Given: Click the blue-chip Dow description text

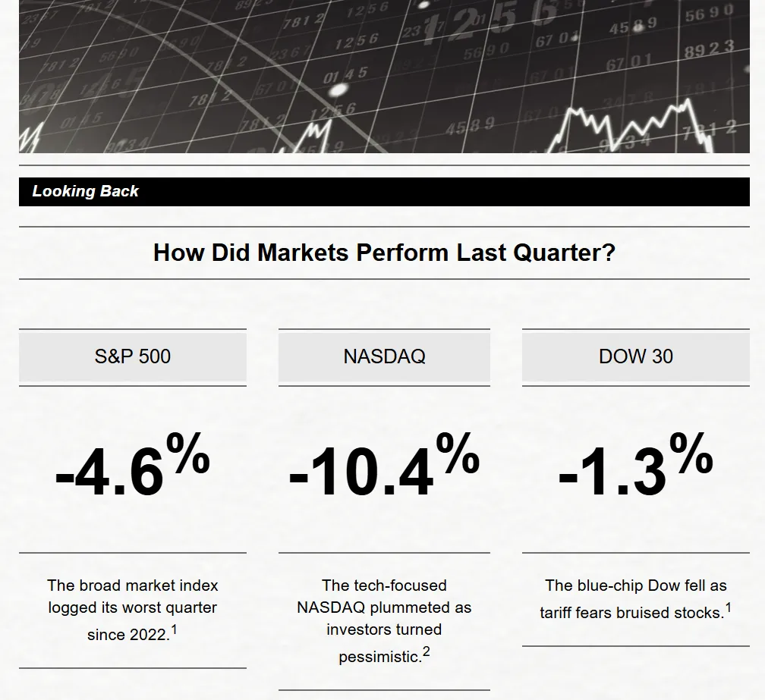Looking at the screenshot, I should click(x=636, y=598).
